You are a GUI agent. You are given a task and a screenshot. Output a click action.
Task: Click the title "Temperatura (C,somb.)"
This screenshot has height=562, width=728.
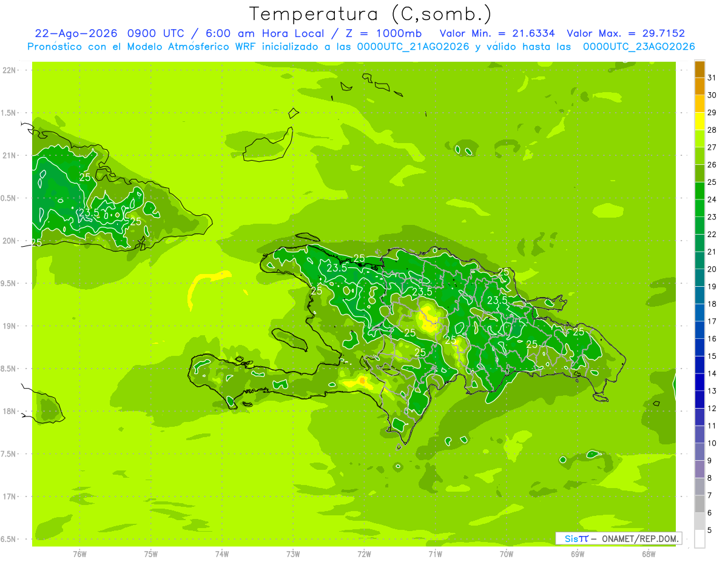(x=370, y=14)
